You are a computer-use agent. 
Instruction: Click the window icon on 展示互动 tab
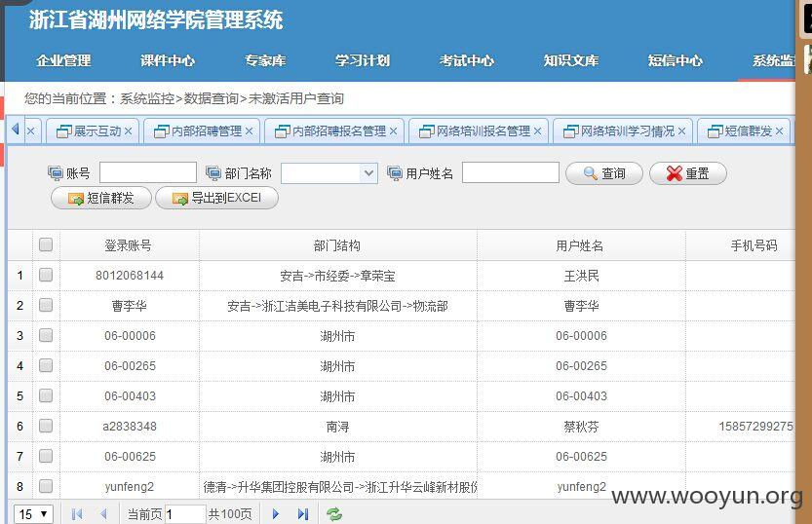63,131
